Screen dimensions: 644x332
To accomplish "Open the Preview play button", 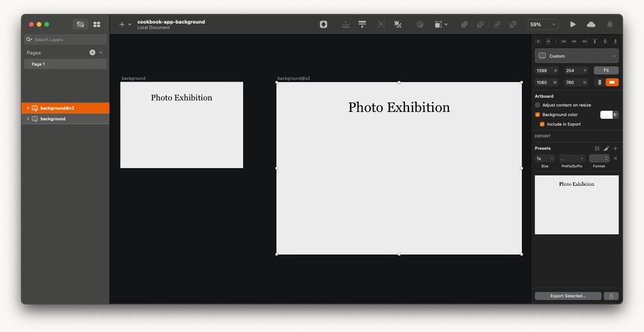I will coord(573,24).
